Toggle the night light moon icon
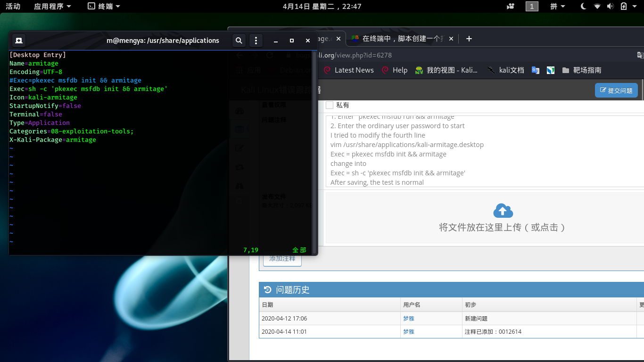 coord(583,6)
